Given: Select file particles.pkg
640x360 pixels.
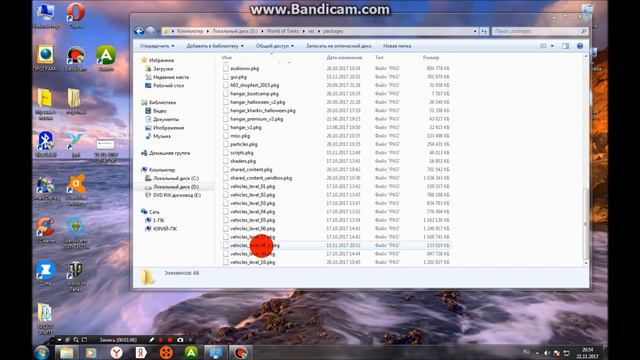Looking at the screenshot, I should [244, 144].
